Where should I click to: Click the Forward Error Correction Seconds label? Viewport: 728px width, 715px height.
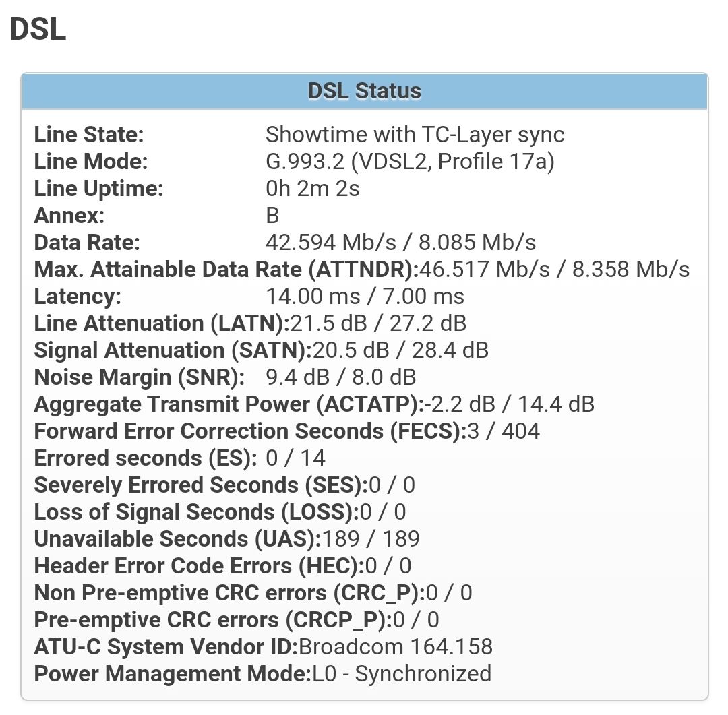[249, 431]
